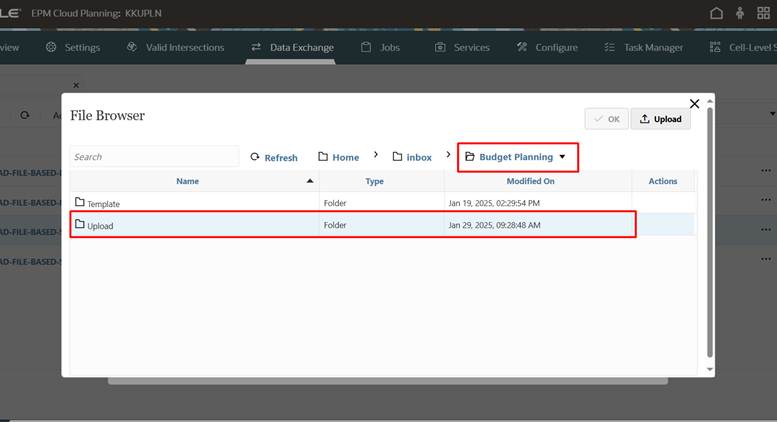Click the Refresh link in File Browser

point(273,157)
